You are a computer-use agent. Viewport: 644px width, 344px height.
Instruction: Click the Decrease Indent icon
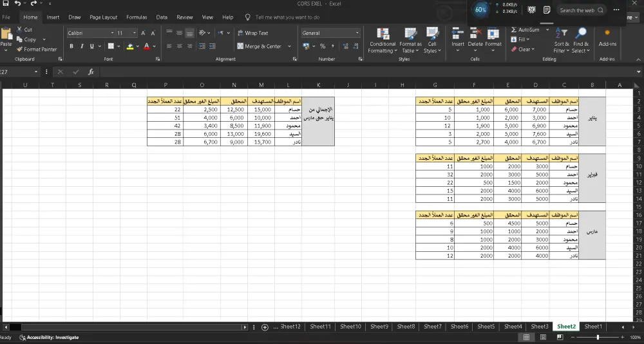[202, 46]
